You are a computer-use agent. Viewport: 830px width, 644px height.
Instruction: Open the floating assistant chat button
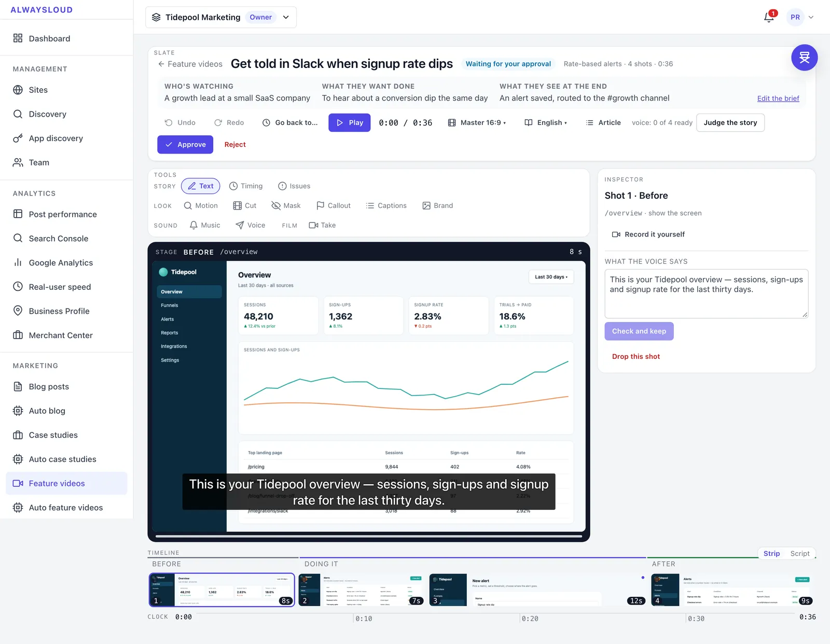tap(804, 58)
